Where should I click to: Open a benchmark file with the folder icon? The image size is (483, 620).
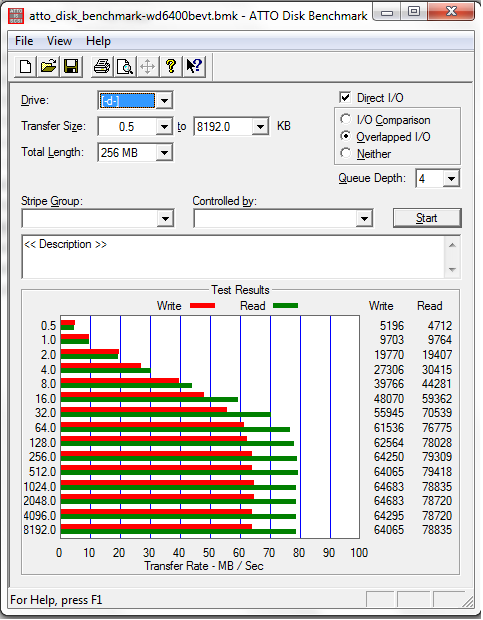(x=49, y=66)
